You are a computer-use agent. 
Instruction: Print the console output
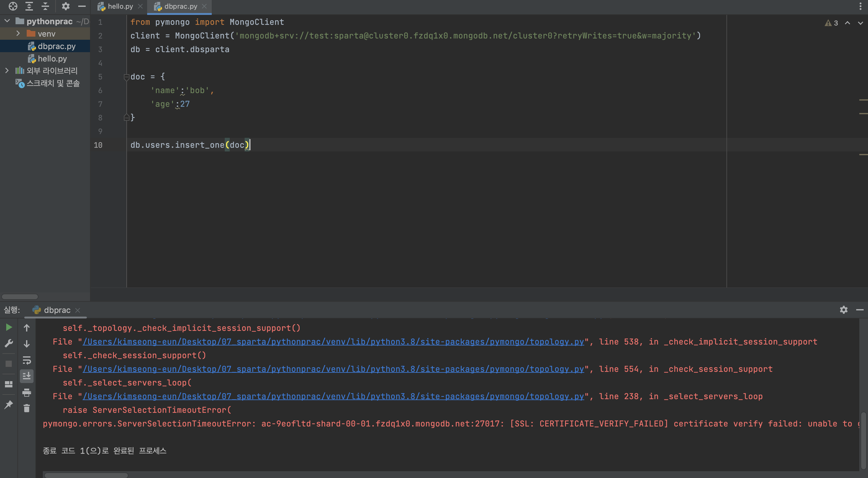click(27, 392)
